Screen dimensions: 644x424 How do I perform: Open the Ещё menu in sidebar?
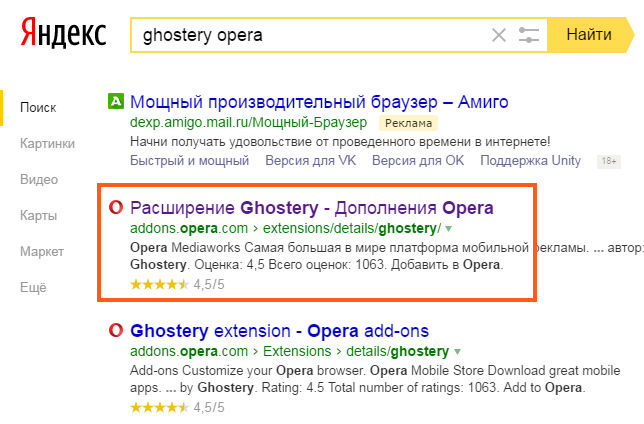tap(33, 287)
